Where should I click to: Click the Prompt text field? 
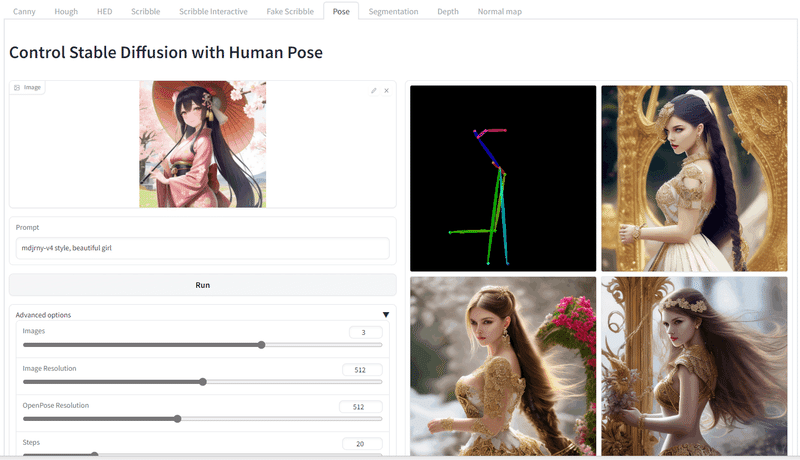(x=203, y=248)
